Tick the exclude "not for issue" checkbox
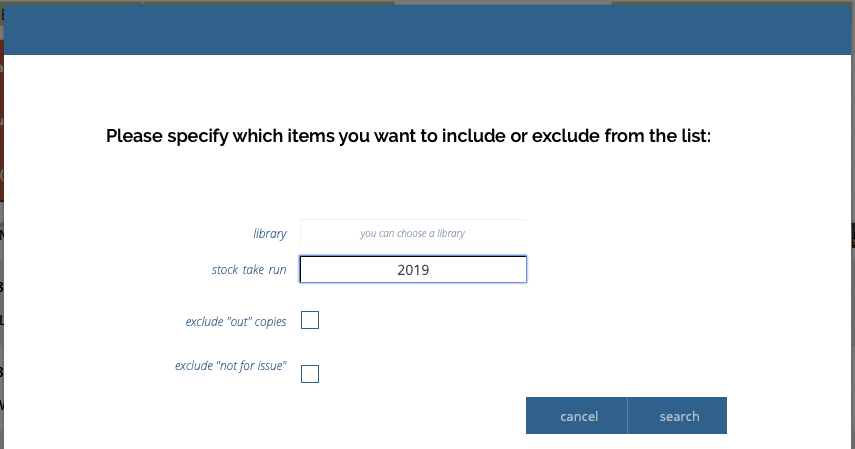 click(310, 374)
